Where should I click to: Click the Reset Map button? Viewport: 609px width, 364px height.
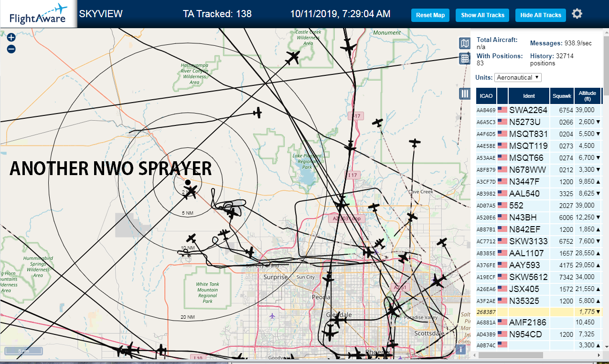click(x=430, y=15)
